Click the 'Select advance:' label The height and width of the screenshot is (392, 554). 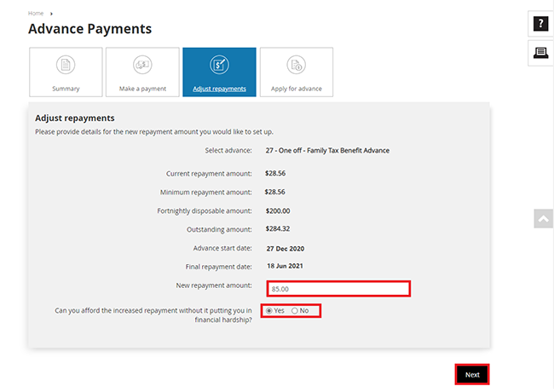[x=228, y=151]
